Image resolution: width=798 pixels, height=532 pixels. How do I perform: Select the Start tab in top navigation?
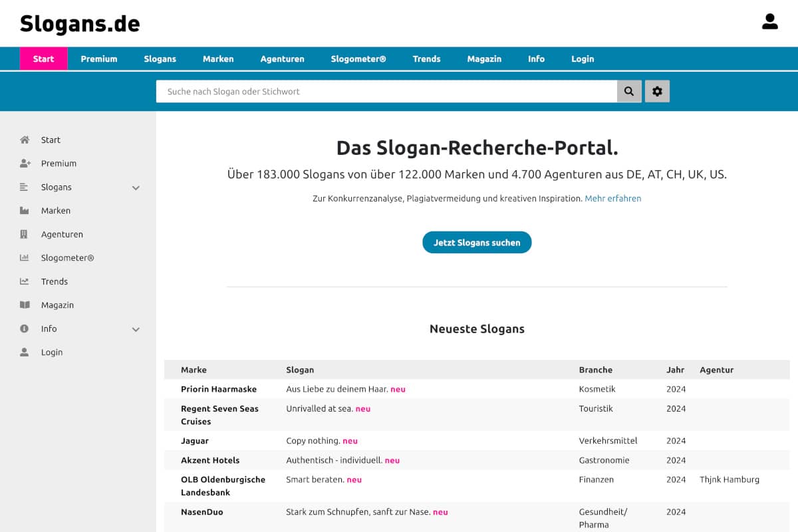(43, 59)
